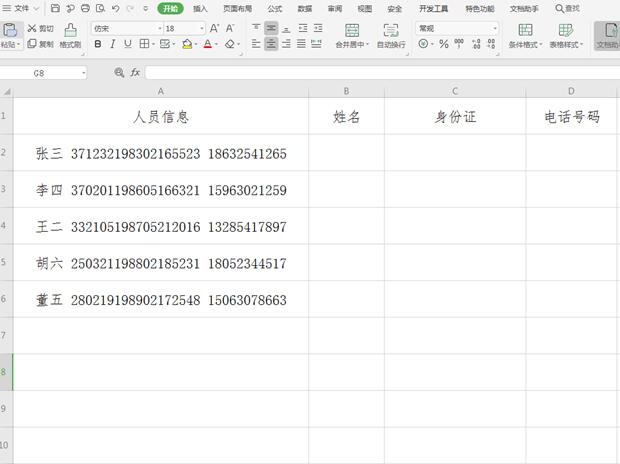Viewport: 620px width, 464px height.
Task: Click the Find (查找) search button
Action: [568, 8]
